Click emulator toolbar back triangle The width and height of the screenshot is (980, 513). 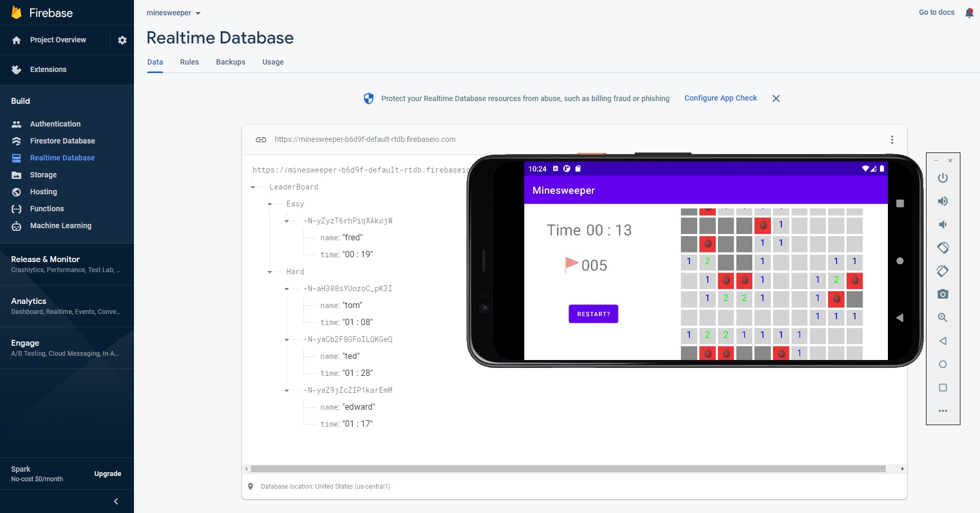(943, 341)
